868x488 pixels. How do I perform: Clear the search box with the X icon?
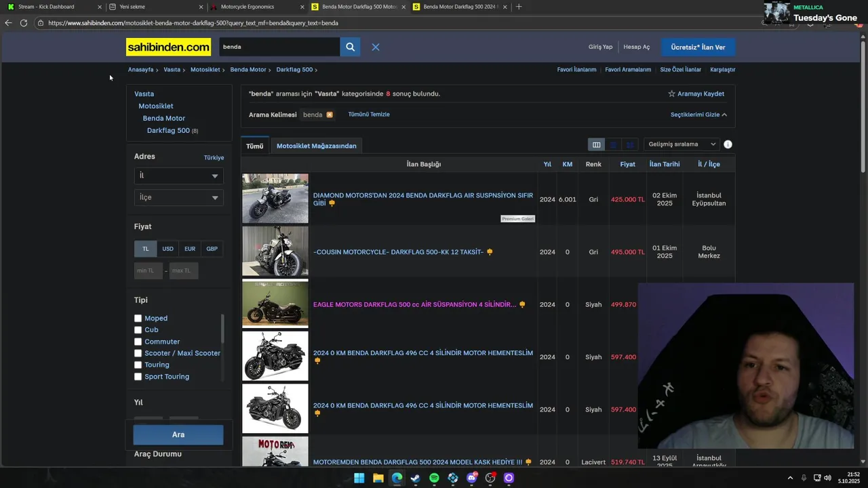pos(375,47)
